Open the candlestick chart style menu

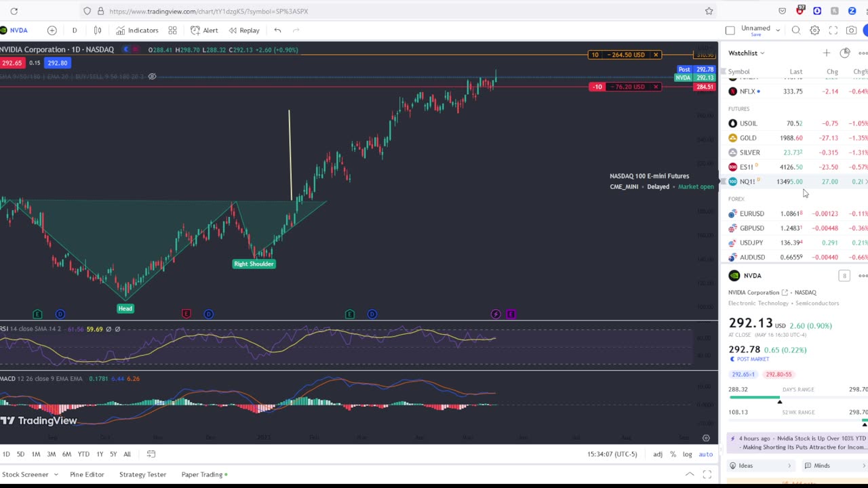coord(98,30)
